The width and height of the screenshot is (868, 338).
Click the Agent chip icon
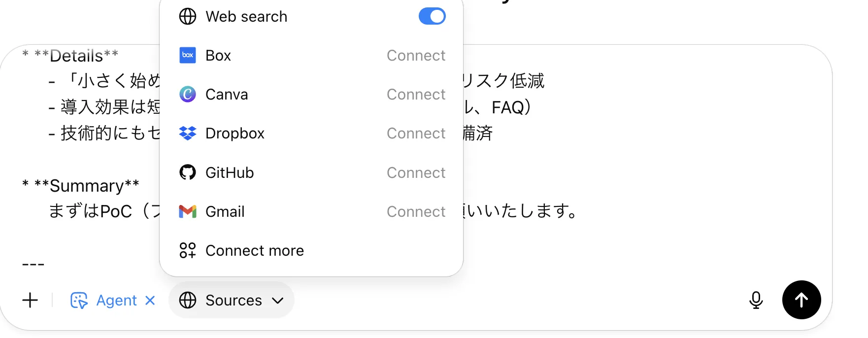coord(80,300)
